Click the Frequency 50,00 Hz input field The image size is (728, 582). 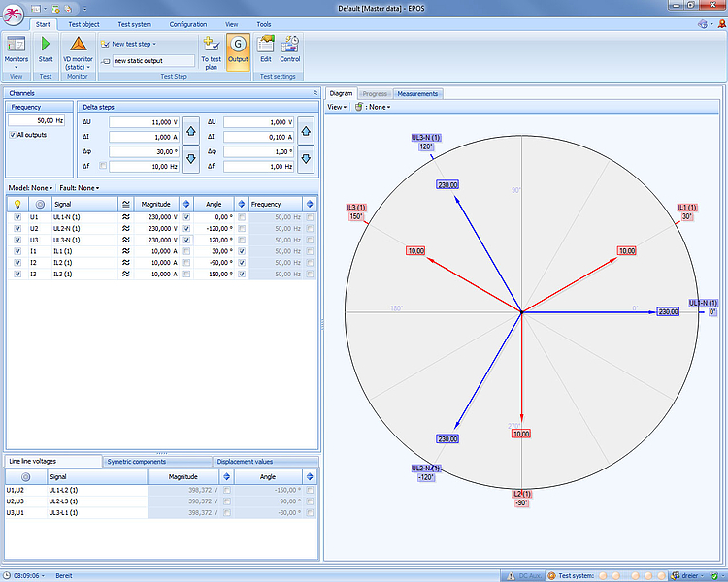point(38,120)
